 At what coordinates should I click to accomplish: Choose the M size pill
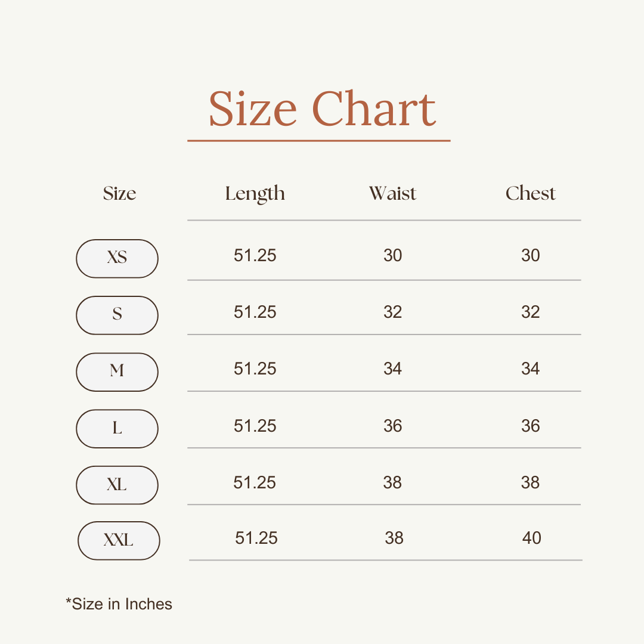[x=117, y=371]
